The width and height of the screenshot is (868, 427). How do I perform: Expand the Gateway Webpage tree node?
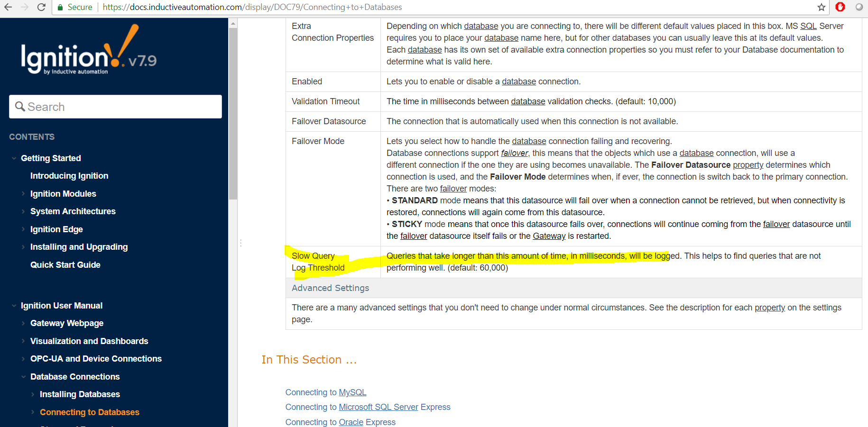pos(23,323)
